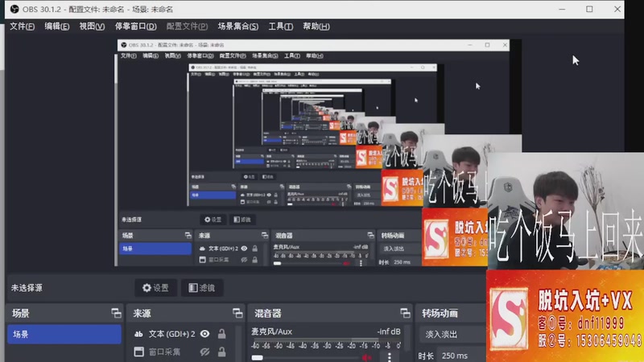Click the main 设置 button with gear icon
Viewport: 644px width, 362px height.
pyautogui.click(x=155, y=288)
